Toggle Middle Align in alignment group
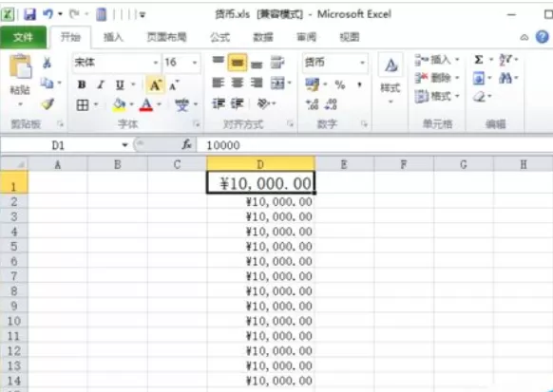 point(237,63)
